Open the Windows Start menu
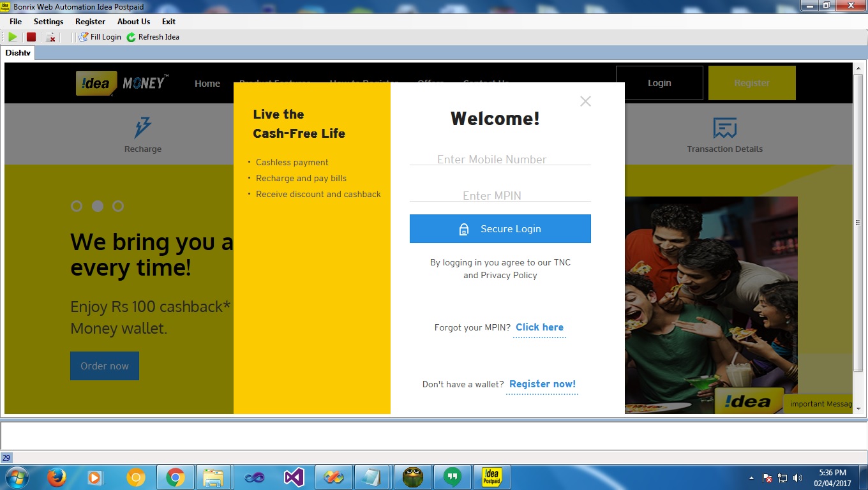Viewport: 868px width, 490px height. tap(16, 477)
